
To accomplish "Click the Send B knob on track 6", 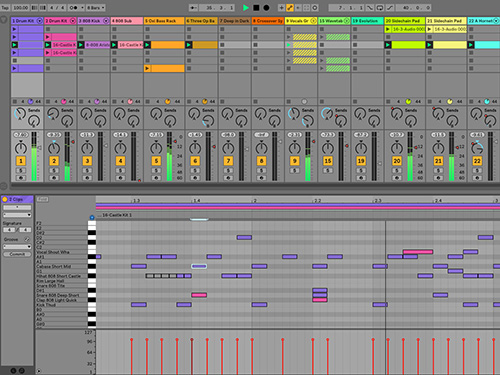I will click(208, 121).
